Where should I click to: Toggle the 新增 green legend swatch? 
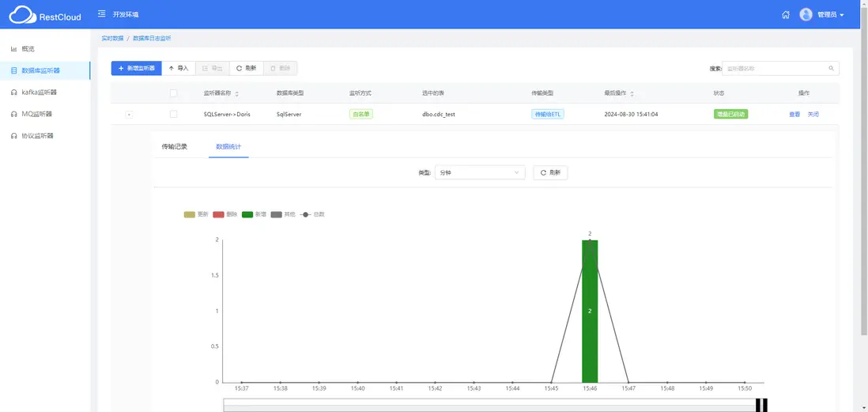point(247,214)
